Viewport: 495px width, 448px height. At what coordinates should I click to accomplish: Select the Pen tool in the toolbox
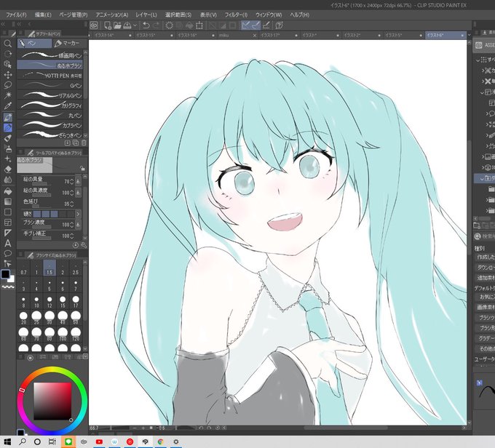[x=8, y=118]
